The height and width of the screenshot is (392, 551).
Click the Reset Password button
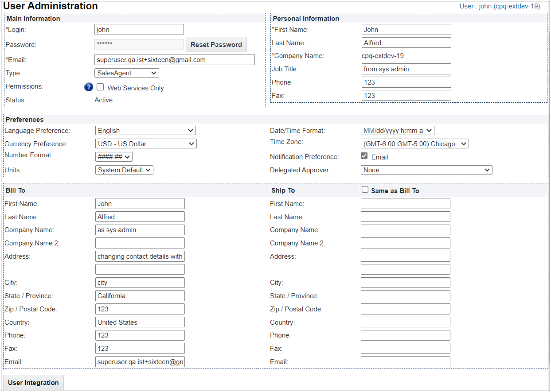click(216, 45)
